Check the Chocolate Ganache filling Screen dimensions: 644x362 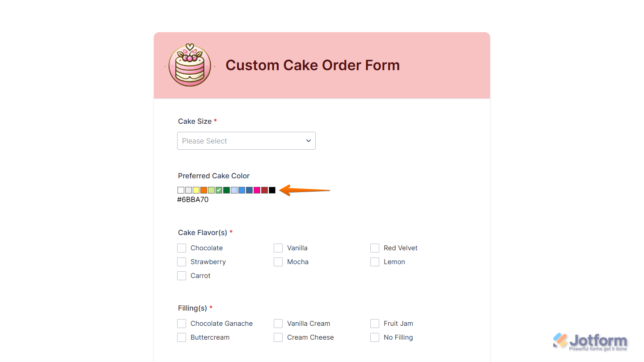tap(182, 323)
